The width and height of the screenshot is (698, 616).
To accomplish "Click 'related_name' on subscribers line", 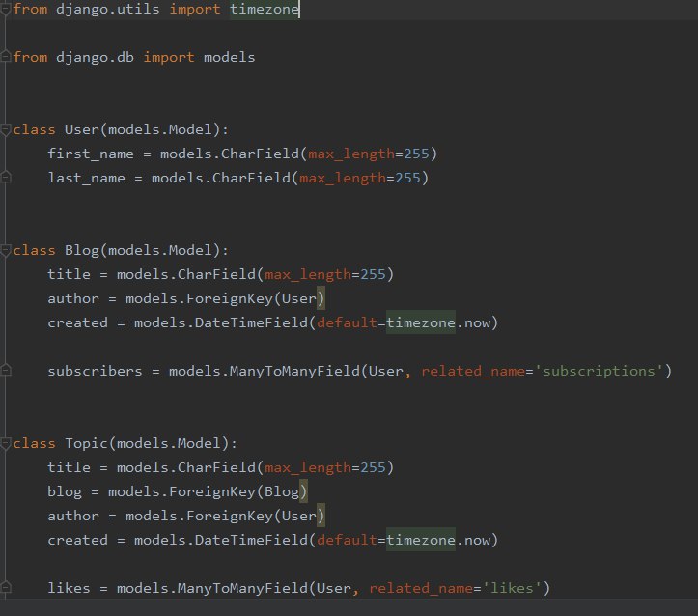I will [473, 371].
